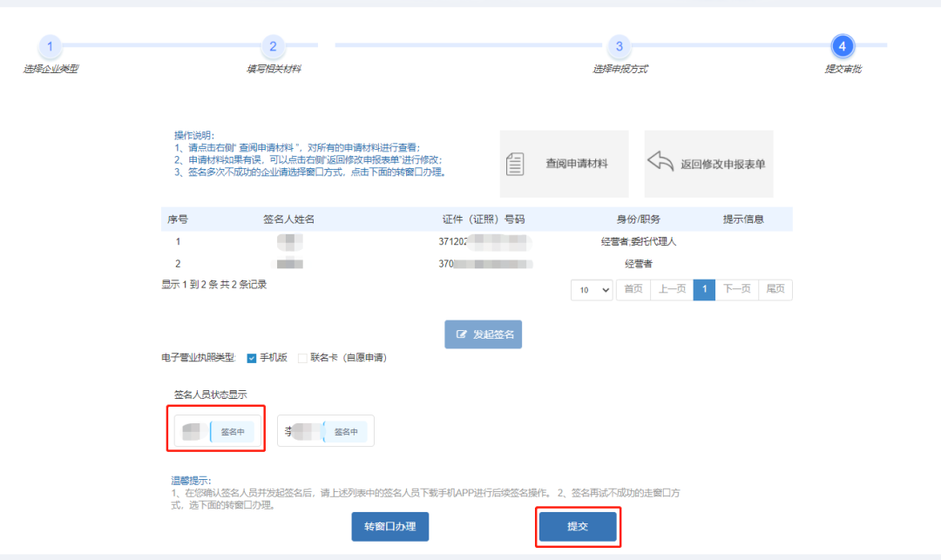Click step 4 circle 提交审批
This screenshot has width=941, height=560.
843,46
